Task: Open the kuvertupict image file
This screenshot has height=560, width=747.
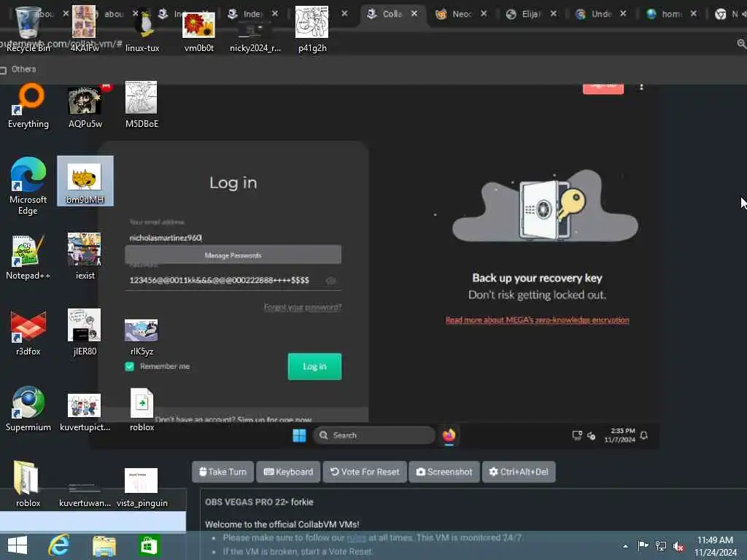Action: click(x=85, y=413)
